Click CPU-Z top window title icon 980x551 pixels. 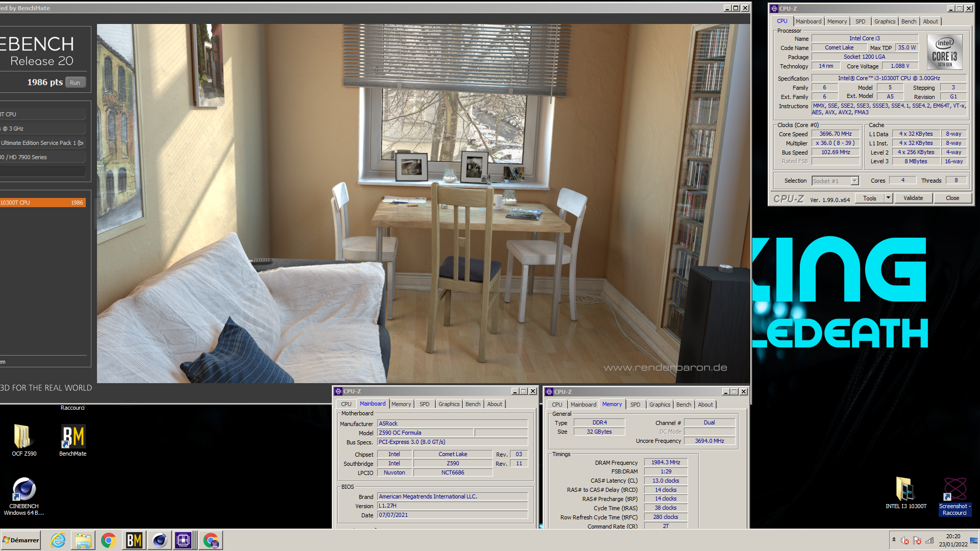coord(774,9)
